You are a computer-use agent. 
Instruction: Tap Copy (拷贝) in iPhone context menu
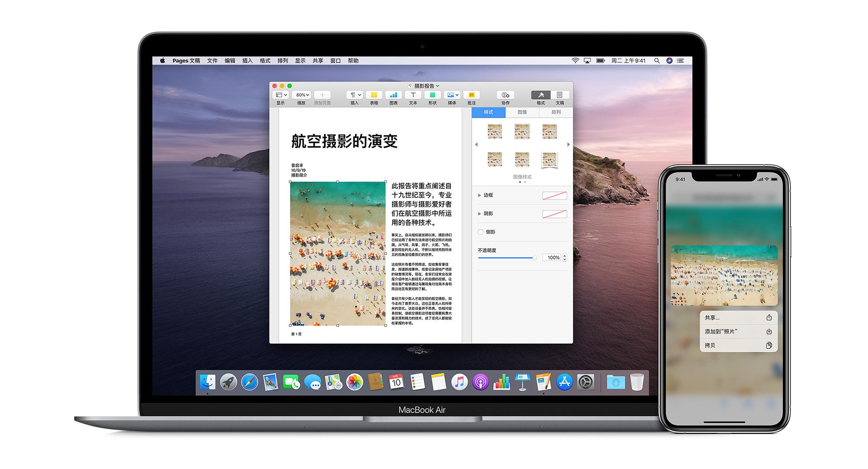738,345
